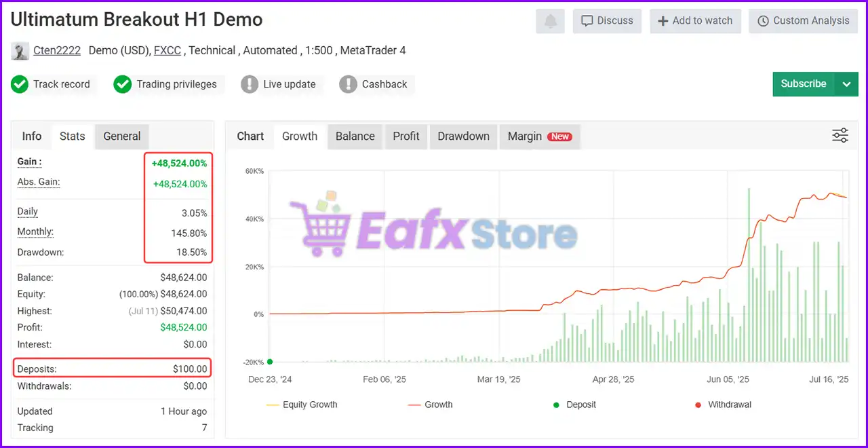Screen dimensions: 868x448
Task: Select the Chart tab
Action: [x=250, y=136]
